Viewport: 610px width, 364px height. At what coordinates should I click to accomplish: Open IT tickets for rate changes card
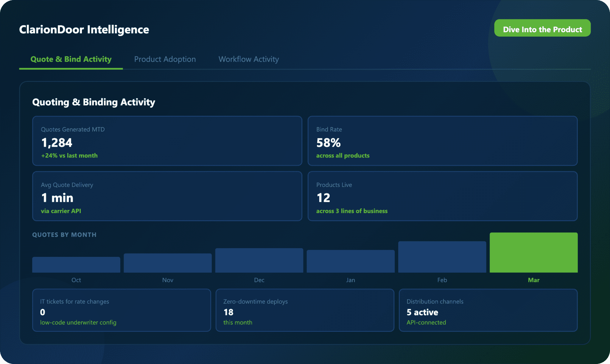pyautogui.click(x=122, y=310)
